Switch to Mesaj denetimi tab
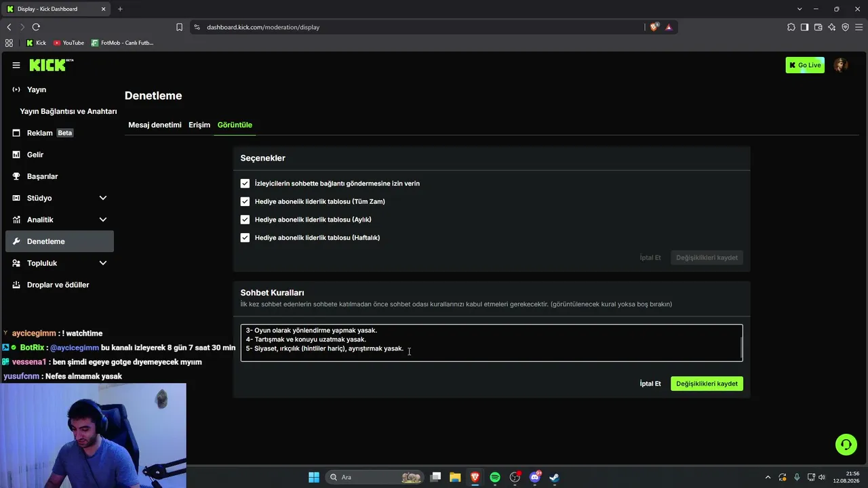 tap(155, 125)
